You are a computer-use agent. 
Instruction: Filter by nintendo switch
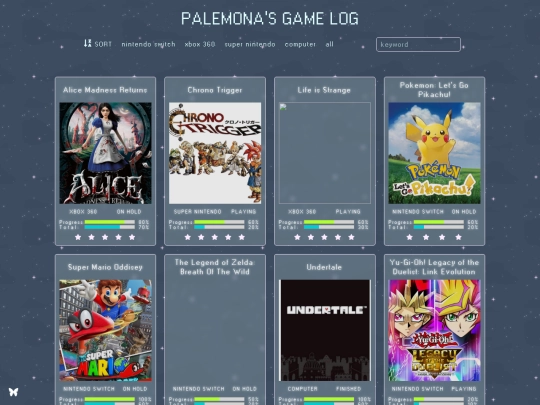[x=148, y=44]
